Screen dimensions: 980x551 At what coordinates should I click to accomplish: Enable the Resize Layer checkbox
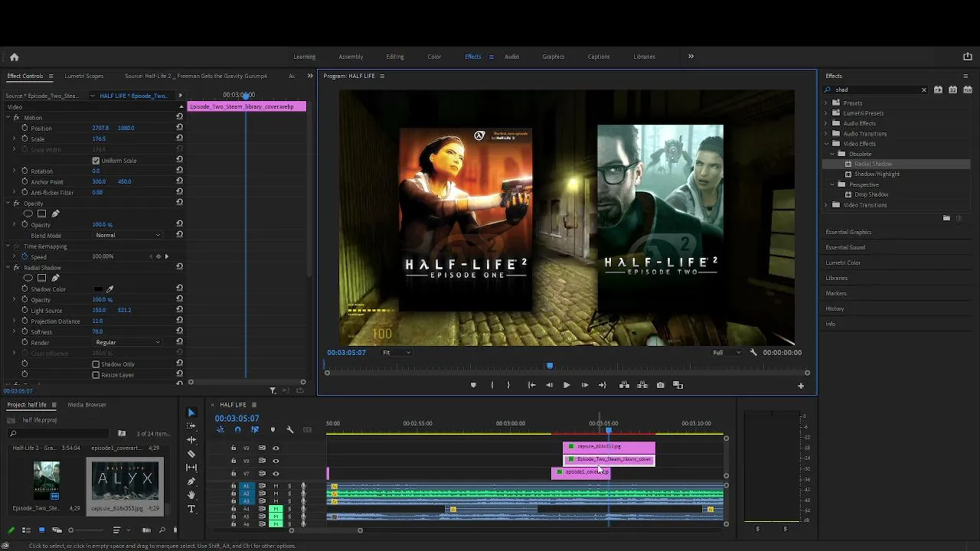96,375
